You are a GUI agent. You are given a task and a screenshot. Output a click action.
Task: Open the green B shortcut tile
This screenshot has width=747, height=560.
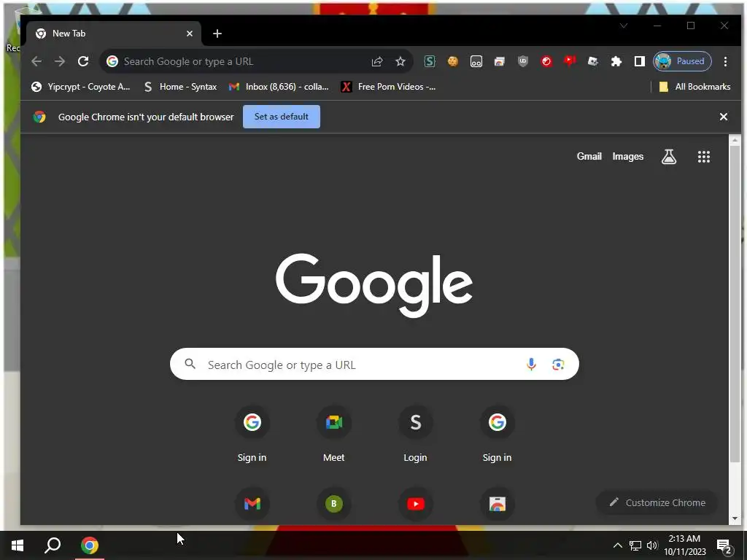(333, 504)
